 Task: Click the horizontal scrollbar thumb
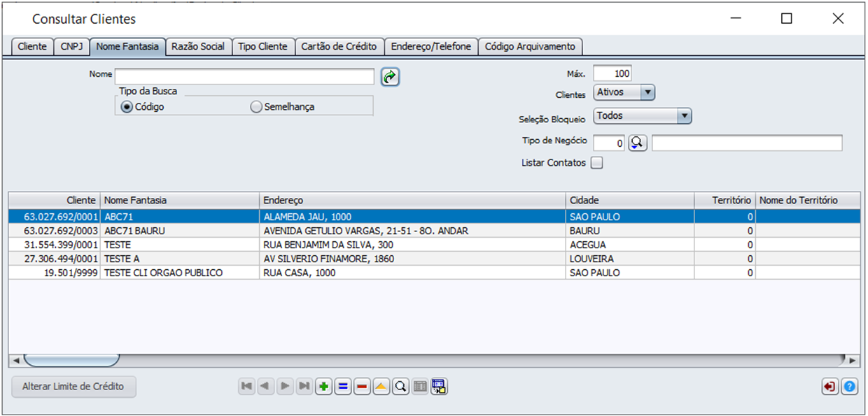click(x=71, y=361)
